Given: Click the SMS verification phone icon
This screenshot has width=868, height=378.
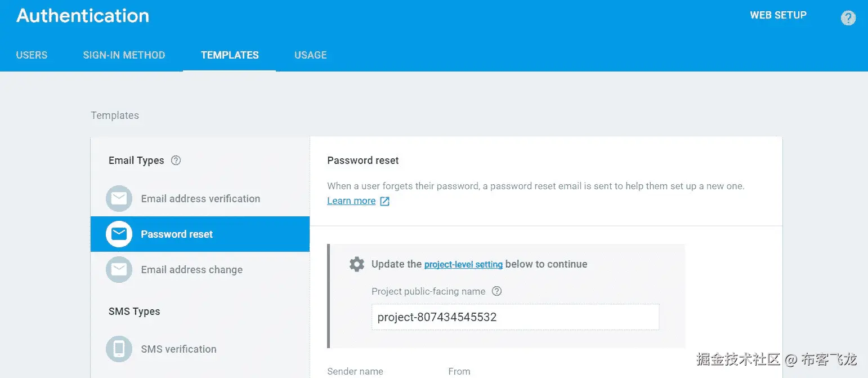Looking at the screenshot, I should 119,349.
